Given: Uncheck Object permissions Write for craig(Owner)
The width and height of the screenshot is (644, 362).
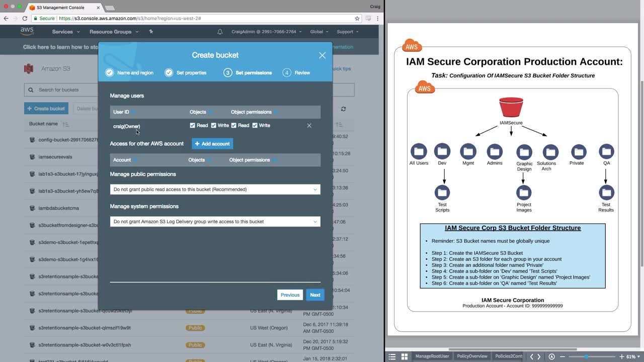Looking at the screenshot, I should coord(255,125).
